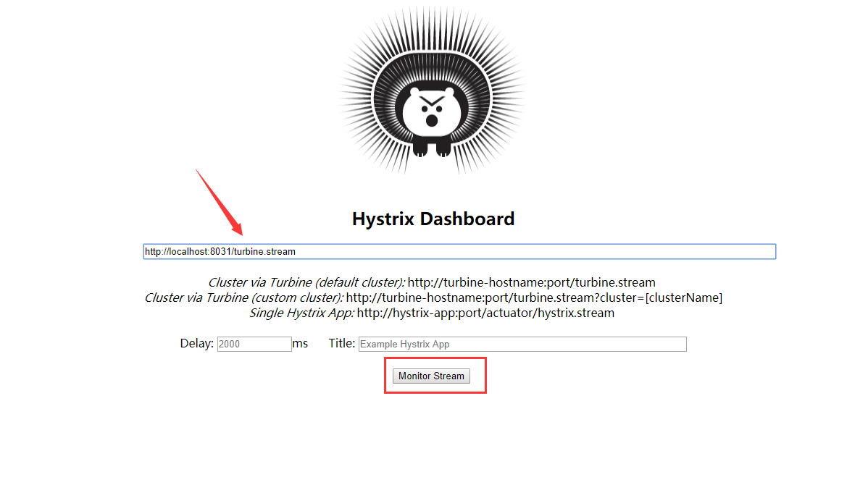This screenshot has width=868, height=477.
Task: Click 'Cluster via Turbine (default cluster)' text
Action: click(306, 282)
